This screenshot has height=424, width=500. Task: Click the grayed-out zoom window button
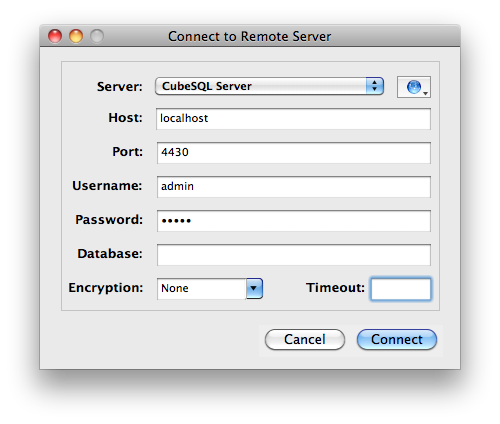point(97,36)
